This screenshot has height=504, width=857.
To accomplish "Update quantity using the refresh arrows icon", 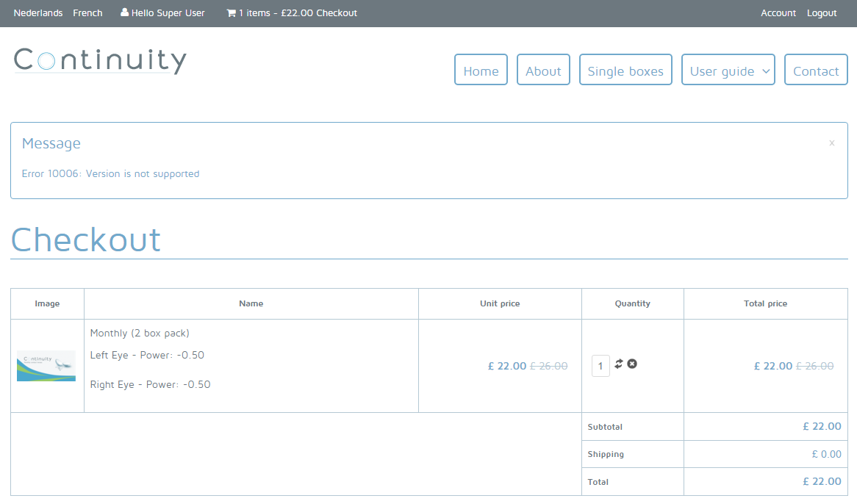I will click(619, 364).
